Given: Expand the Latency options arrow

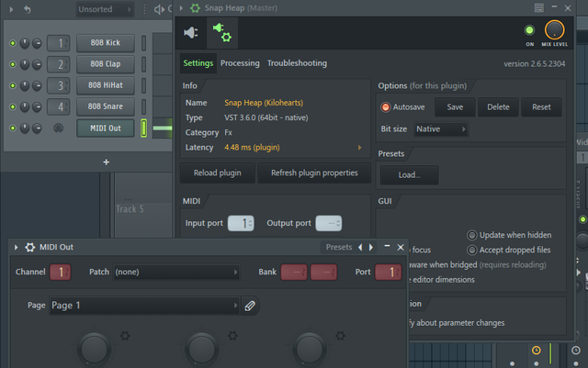Looking at the screenshot, I should click(359, 148).
